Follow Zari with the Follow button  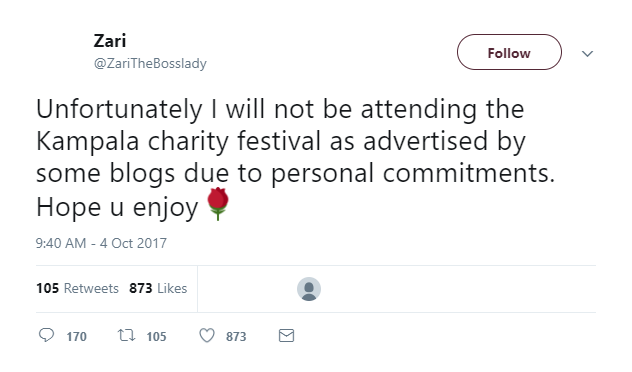tap(509, 52)
